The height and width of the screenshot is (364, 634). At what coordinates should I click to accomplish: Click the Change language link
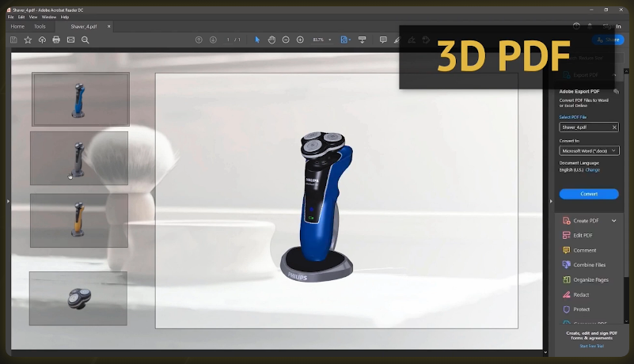click(592, 170)
